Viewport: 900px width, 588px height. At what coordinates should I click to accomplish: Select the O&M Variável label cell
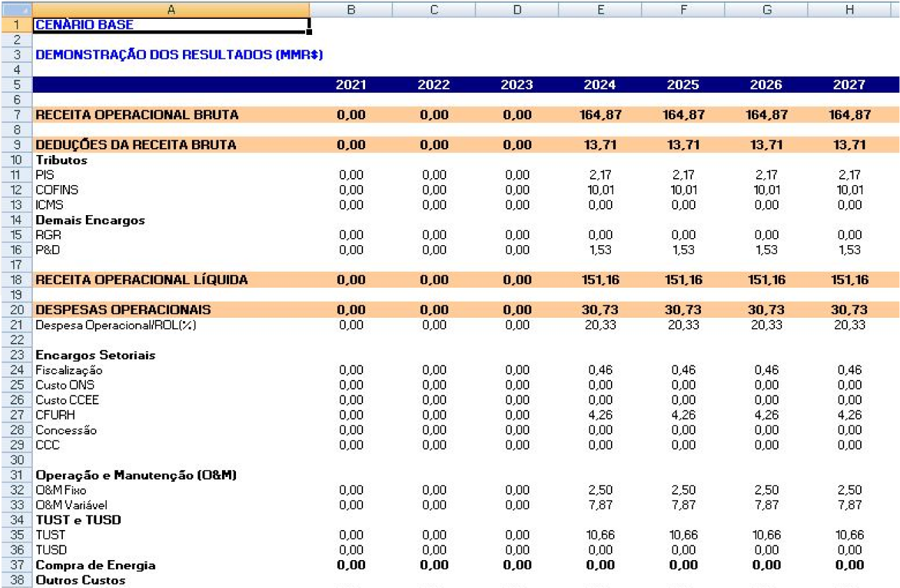click(72, 506)
